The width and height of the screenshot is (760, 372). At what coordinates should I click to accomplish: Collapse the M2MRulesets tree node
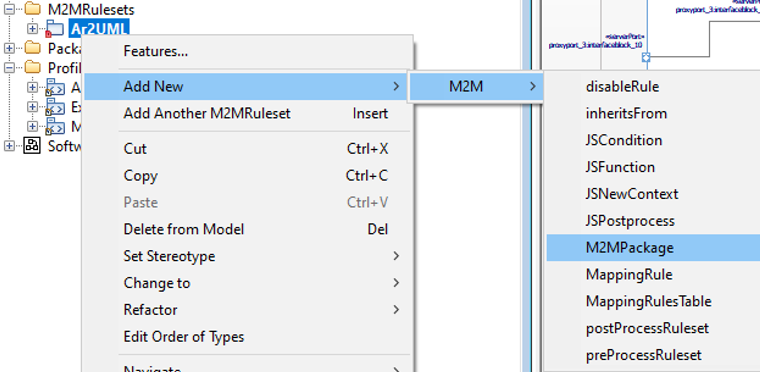pyautogui.click(x=9, y=9)
